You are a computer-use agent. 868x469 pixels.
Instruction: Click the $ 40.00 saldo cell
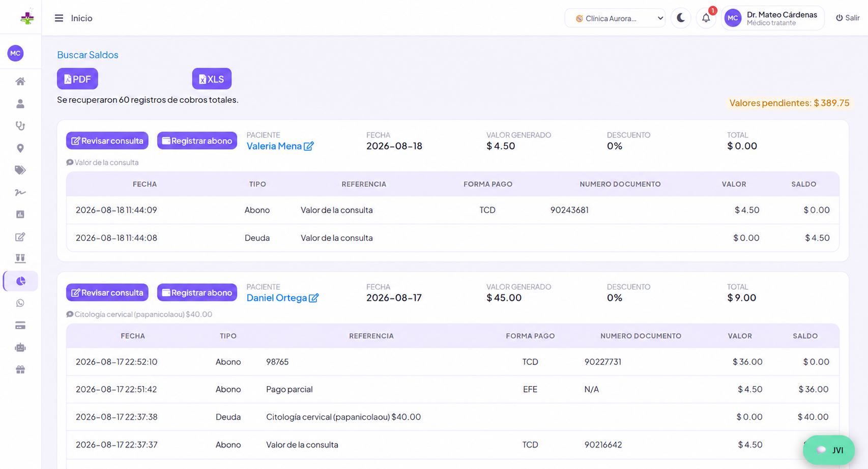pos(813,417)
